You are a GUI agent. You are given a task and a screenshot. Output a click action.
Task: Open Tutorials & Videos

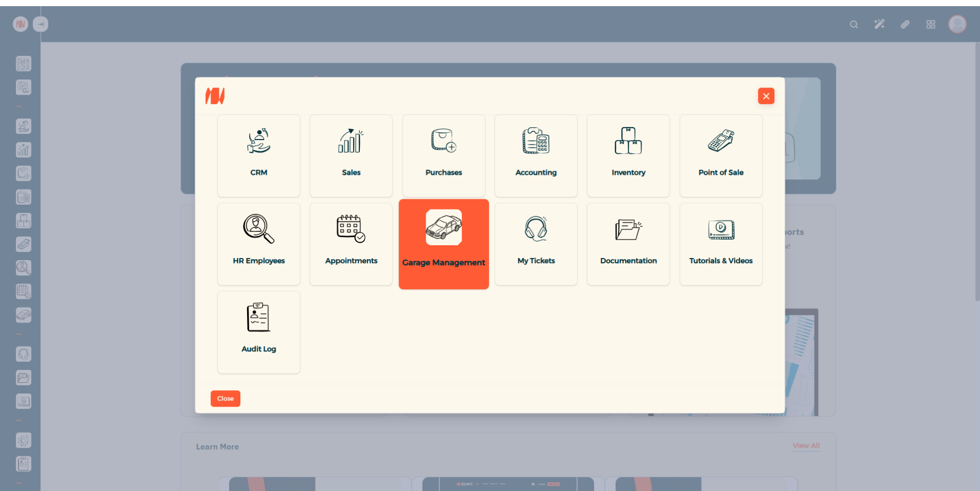coord(721,244)
